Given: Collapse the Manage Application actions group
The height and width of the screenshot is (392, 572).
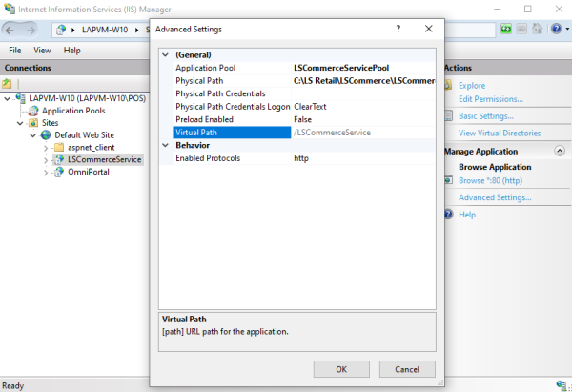Looking at the screenshot, I should click(x=560, y=151).
